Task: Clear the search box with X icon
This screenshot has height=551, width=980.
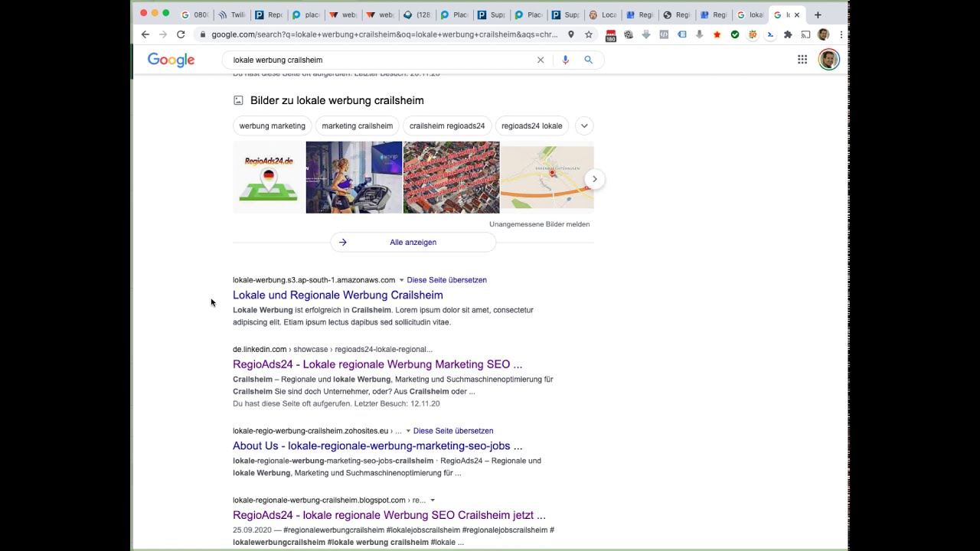Action: click(541, 60)
